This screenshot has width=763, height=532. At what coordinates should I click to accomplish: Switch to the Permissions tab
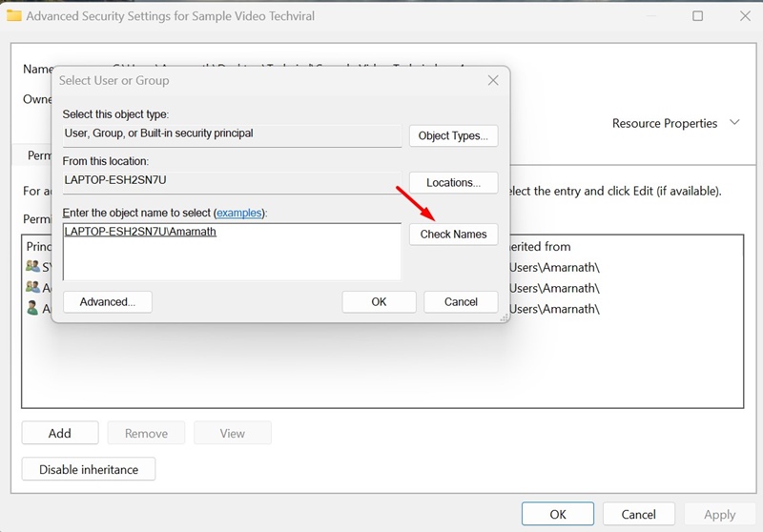point(36,155)
